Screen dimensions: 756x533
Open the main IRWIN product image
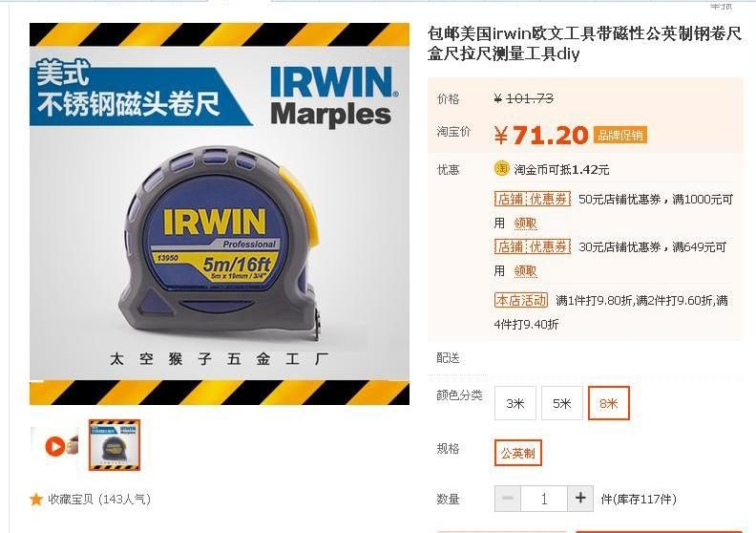(x=220, y=214)
